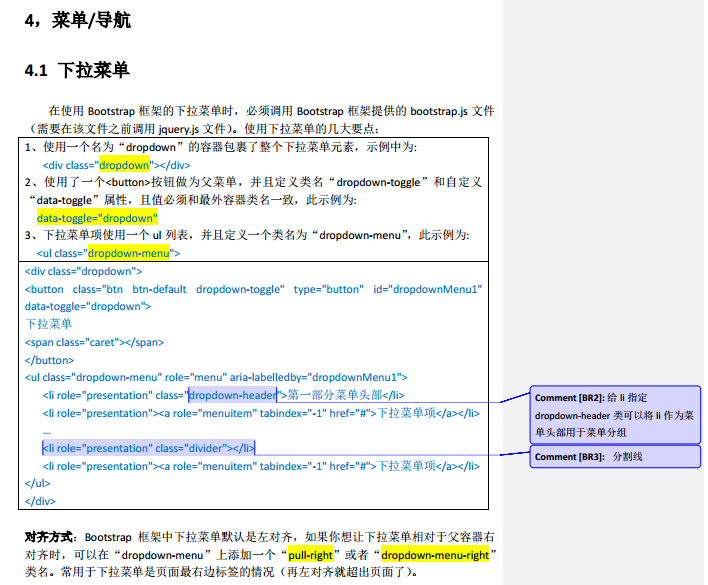Viewport: 708px width, 585px height.
Task: Click the highlighted "pull-right" term
Action: [x=311, y=555]
